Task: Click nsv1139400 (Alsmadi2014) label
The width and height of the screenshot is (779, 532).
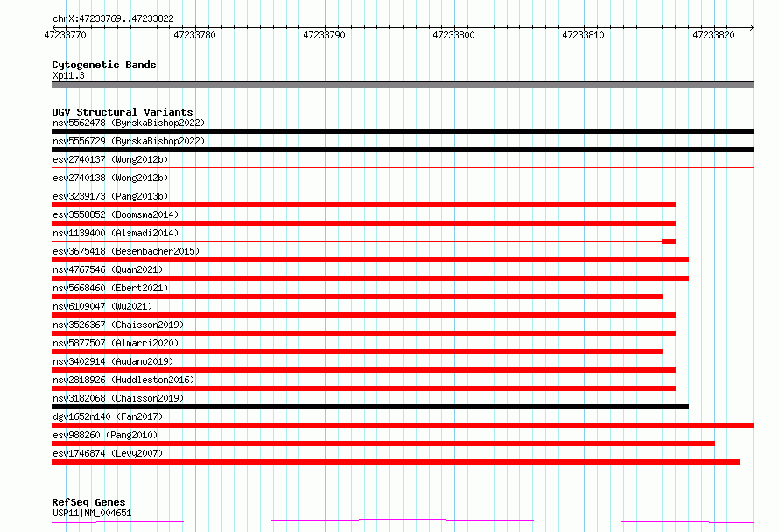Action: pyautogui.click(x=116, y=233)
